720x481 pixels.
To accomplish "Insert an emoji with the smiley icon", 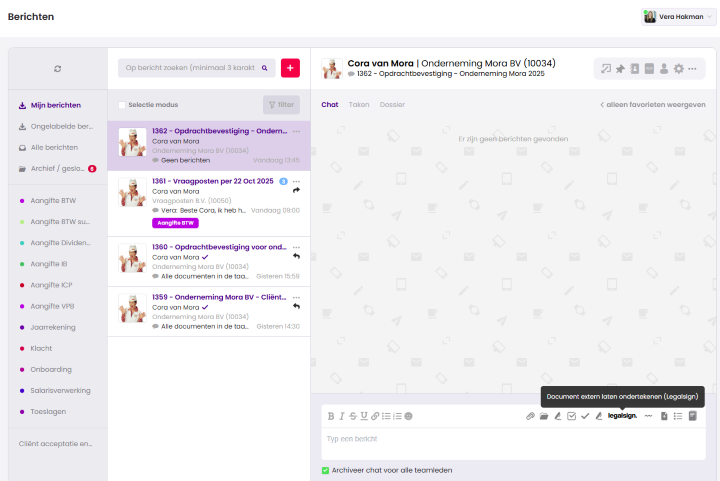I will [408, 415].
